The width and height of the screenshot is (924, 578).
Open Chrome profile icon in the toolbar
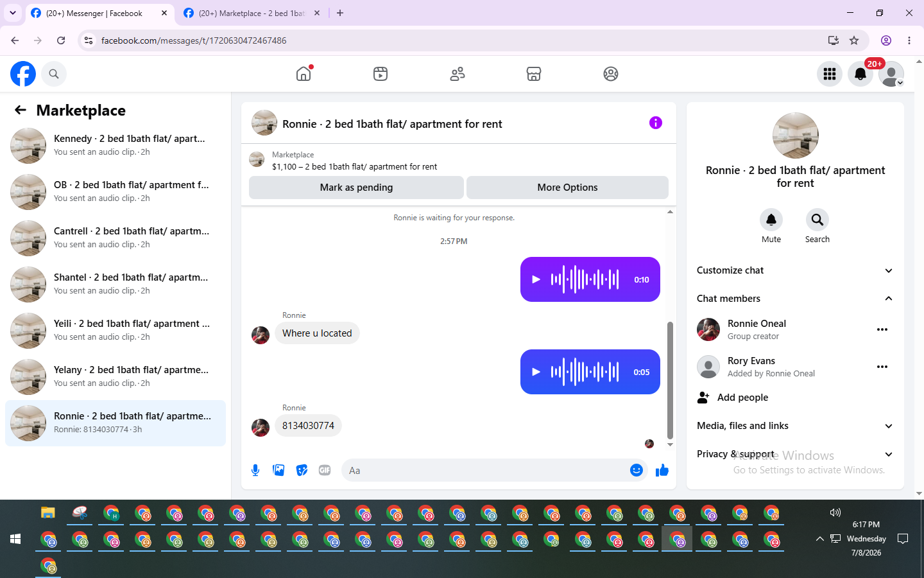886,40
